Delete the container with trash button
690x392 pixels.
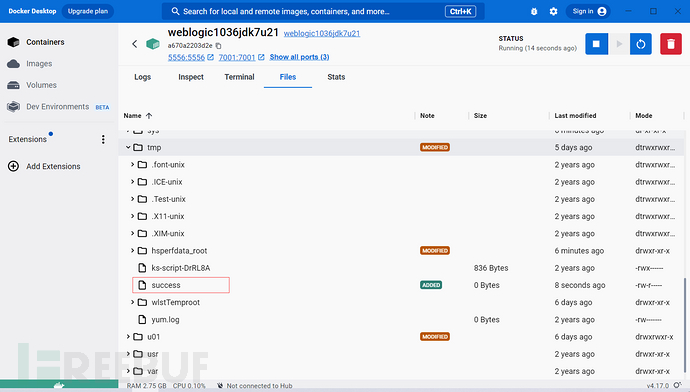671,44
